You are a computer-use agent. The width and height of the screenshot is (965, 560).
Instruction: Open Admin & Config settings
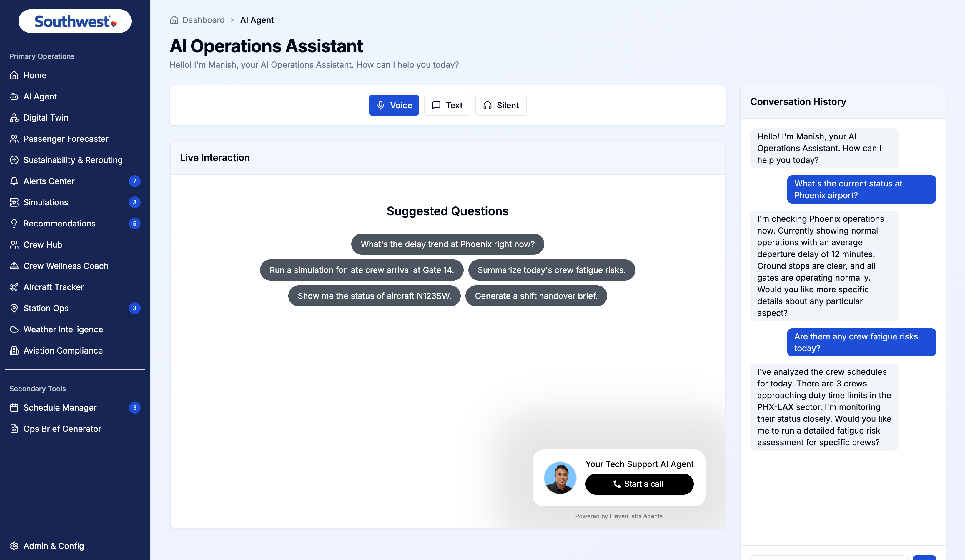[75, 546]
